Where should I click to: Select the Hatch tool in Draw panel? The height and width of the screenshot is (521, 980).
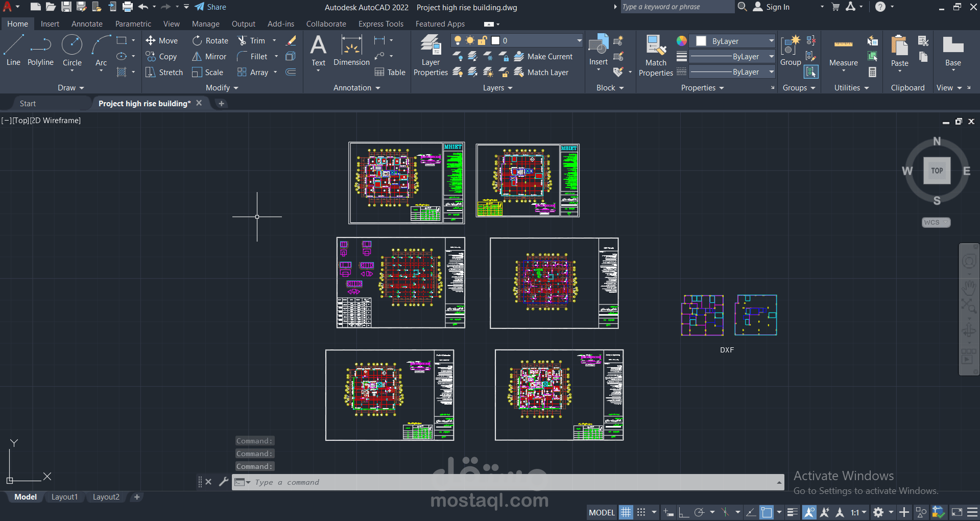coord(122,72)
